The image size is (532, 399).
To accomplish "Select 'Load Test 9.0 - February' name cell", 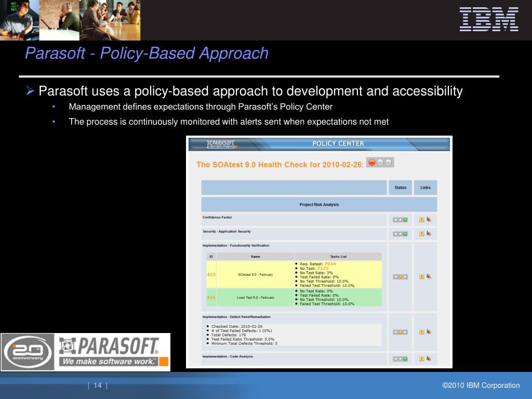I will pyautogui.click(x=256, y=298).
